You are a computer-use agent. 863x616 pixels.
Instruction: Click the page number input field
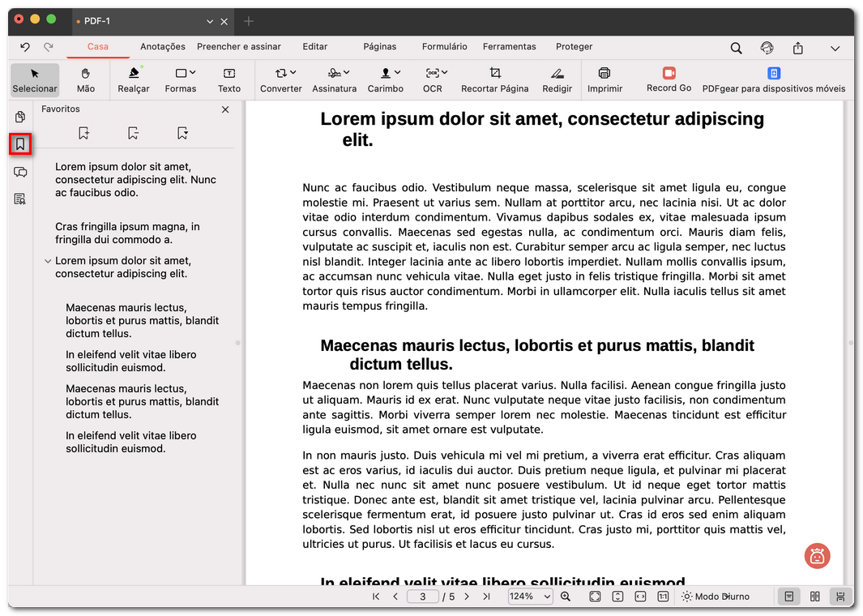coord(422,596)
